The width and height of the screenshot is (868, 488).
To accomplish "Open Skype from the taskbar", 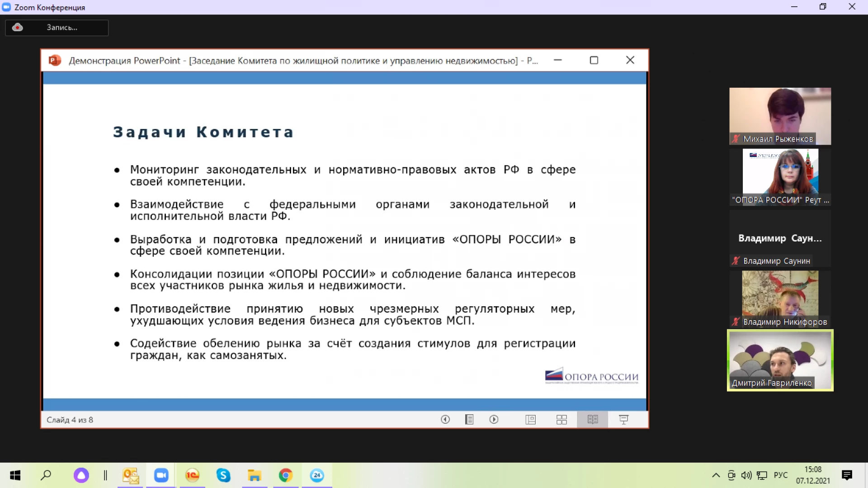I will point(223,475).
